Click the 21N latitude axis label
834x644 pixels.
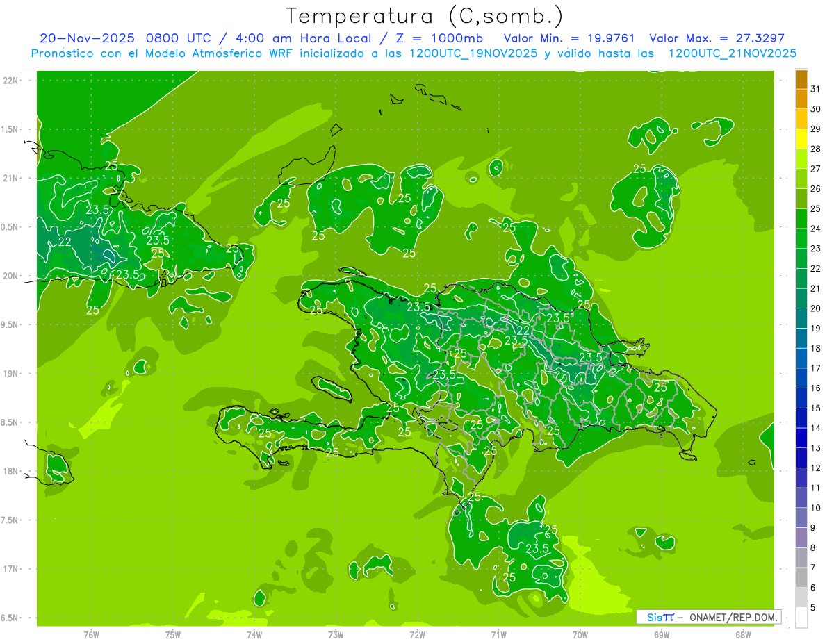[11, 178]
